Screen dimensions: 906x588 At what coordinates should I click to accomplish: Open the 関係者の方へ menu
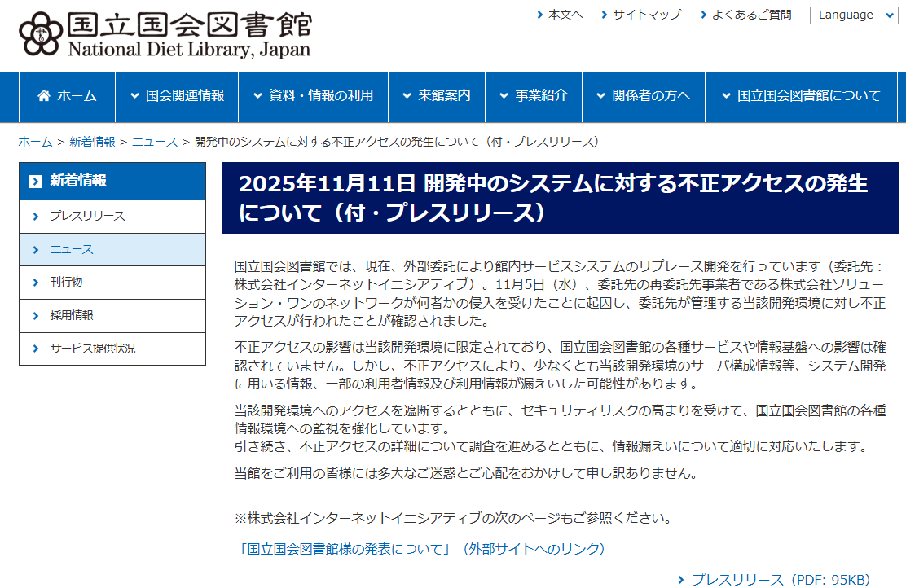pos(643,96)
